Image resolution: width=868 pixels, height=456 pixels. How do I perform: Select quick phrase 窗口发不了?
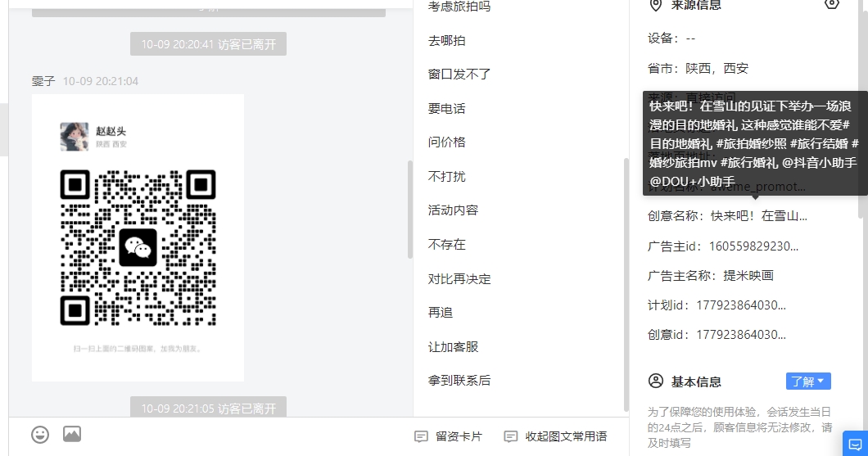(459, 74)
